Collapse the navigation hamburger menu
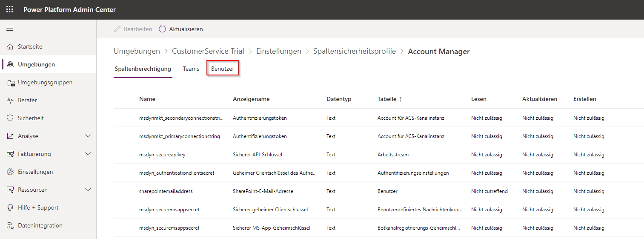Image resolution: width=644 pixels, height=239 pixels. [x=9, y=29]
